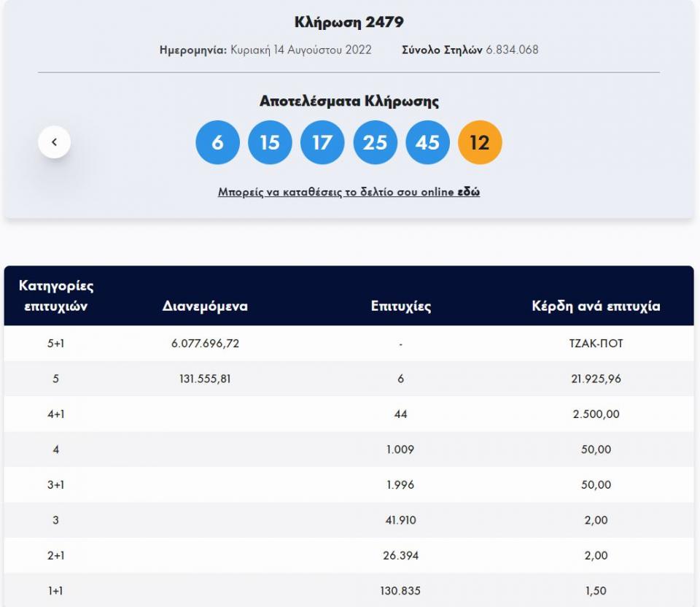Click the draw date 'Κυριακή 14 Αυγούστου 2022'
Viewport: 700px width, 607px height.
tap(300, 50)
